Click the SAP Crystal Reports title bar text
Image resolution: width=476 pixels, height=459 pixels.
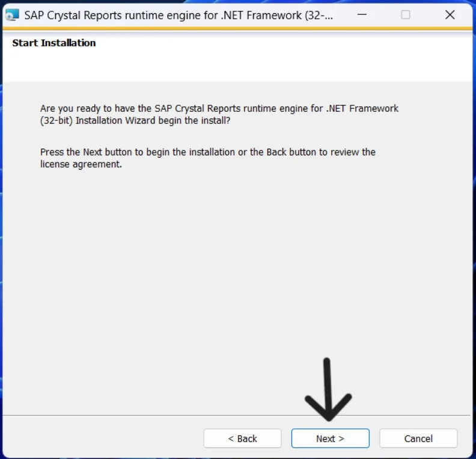[x=120, y=15]
